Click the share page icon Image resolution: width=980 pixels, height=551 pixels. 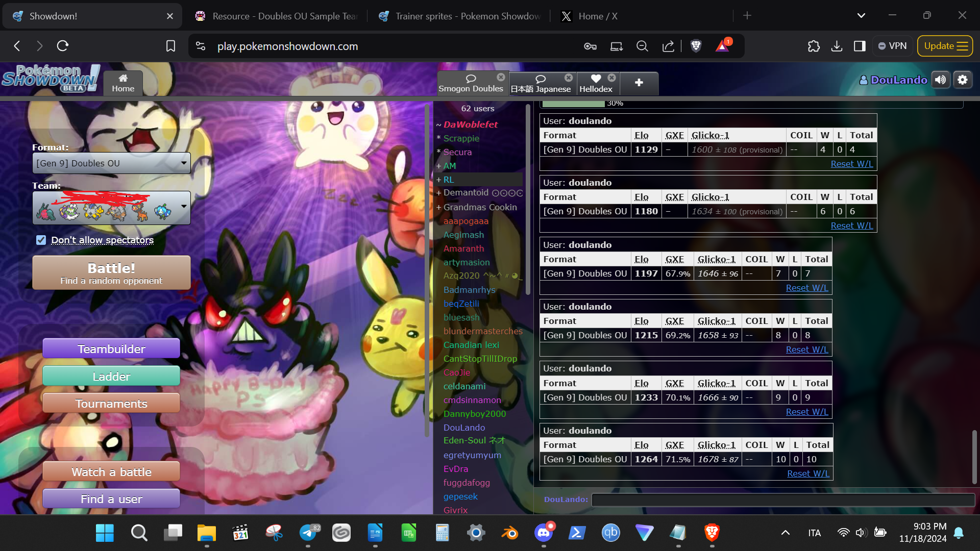[668, 46]
